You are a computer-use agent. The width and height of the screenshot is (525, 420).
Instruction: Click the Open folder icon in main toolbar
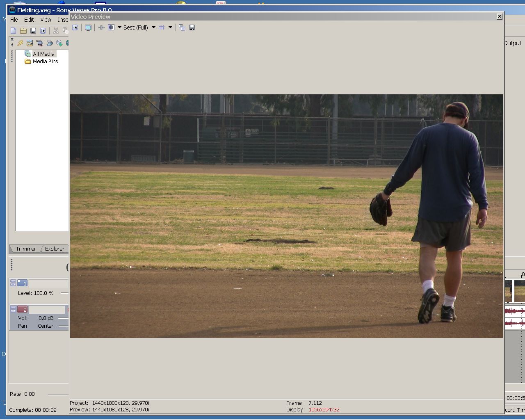tap(23, 31)
